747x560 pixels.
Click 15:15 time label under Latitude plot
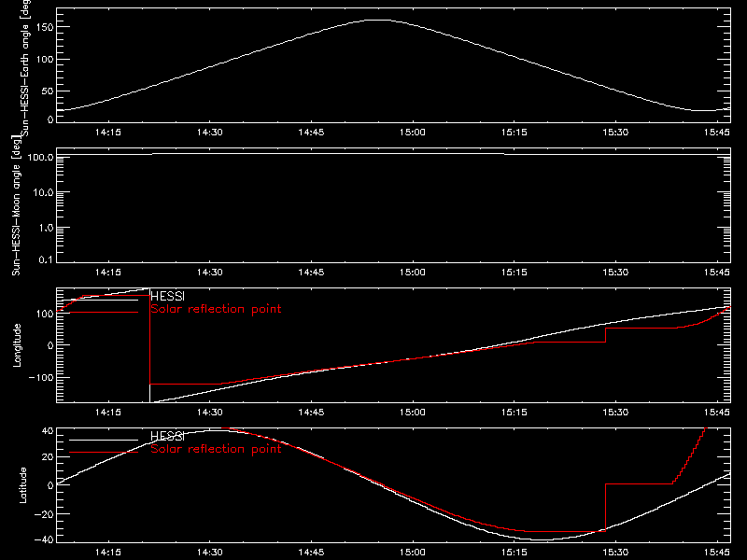[x=514, y=553]
